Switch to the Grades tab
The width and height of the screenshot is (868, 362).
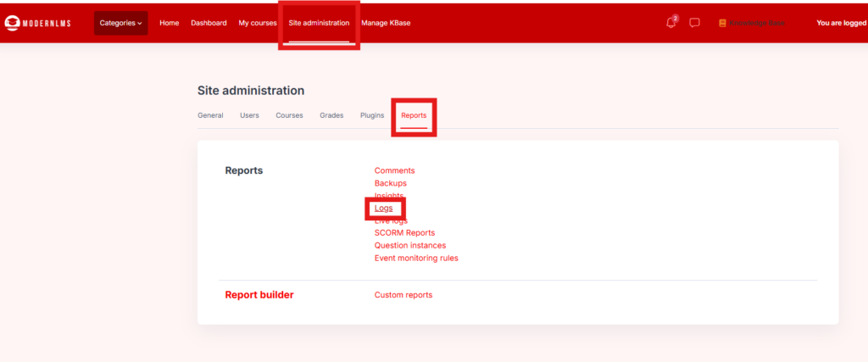(x=331, y=115)
